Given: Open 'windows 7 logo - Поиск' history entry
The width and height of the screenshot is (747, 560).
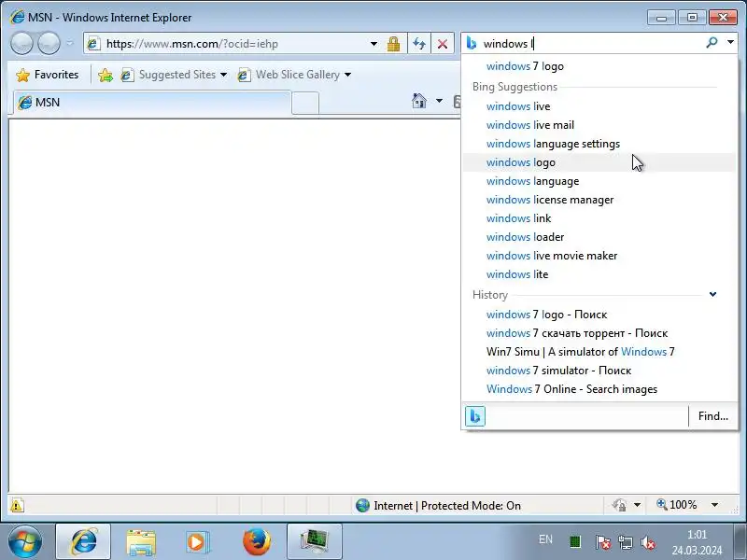Looking at the screenshot, I should pos(599,315).
